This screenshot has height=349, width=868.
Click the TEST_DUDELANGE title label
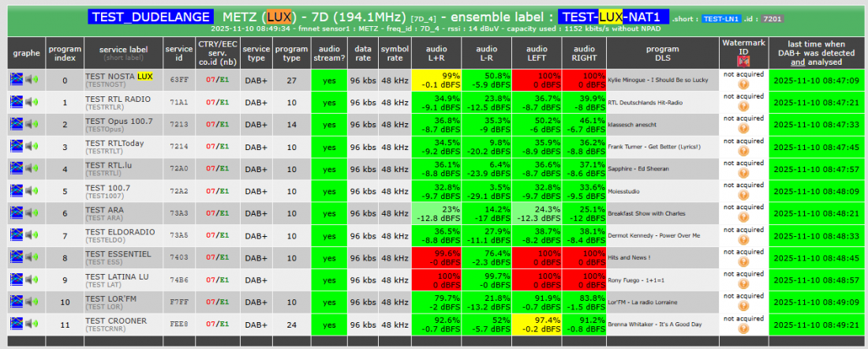151,17
